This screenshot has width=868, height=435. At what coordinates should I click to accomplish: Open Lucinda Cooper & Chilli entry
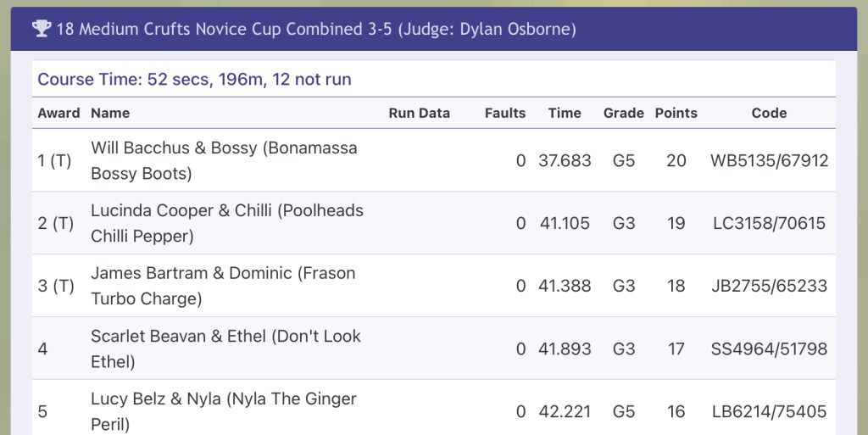(226, 223)
